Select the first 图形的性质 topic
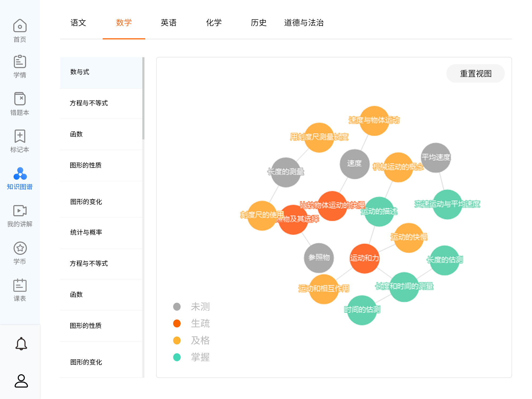The image size is (532, 399). pos(101,165)
